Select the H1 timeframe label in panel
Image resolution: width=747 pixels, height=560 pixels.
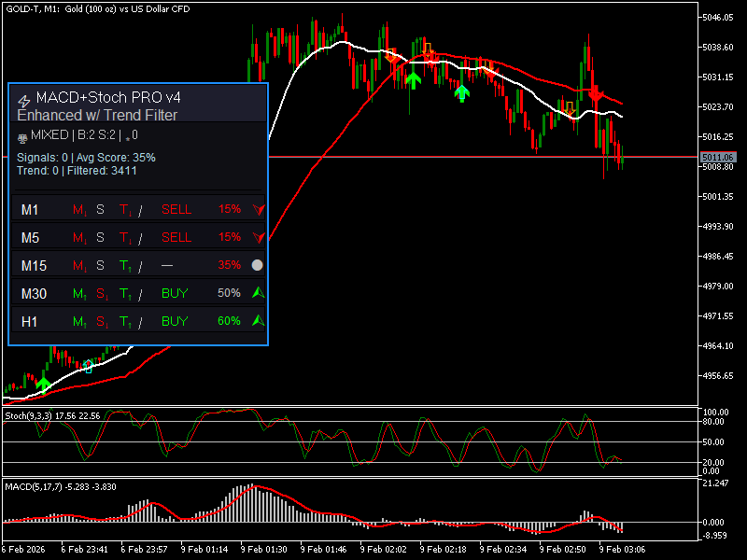(29, 321)
